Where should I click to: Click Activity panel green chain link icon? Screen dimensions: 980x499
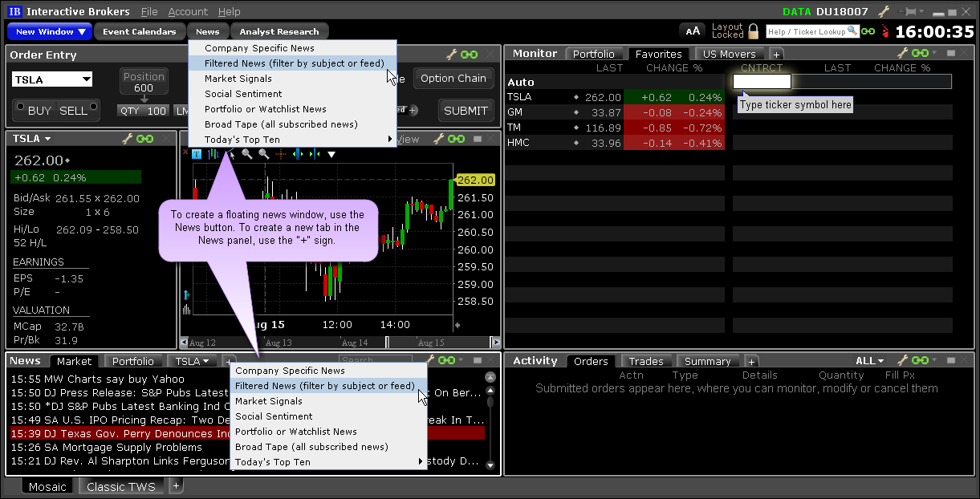(x=919, y=361)
